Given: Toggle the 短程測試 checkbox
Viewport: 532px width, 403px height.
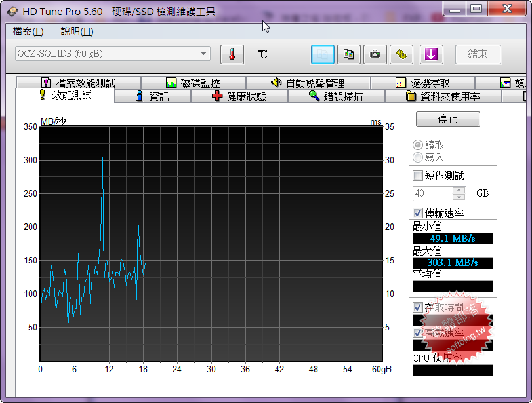Looking at the screenshot, I should 418,176.
